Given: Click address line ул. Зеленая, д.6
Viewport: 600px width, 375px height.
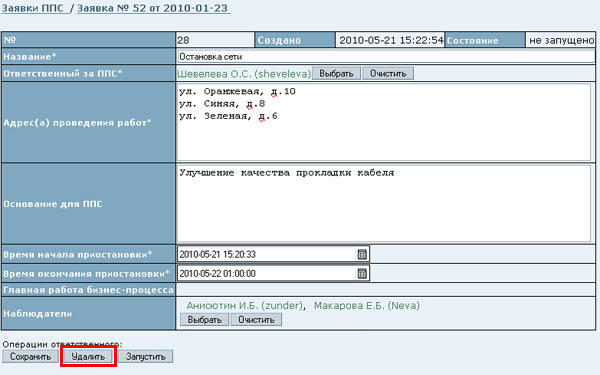Looking at the screenshot, I should (x=228, y=116).
